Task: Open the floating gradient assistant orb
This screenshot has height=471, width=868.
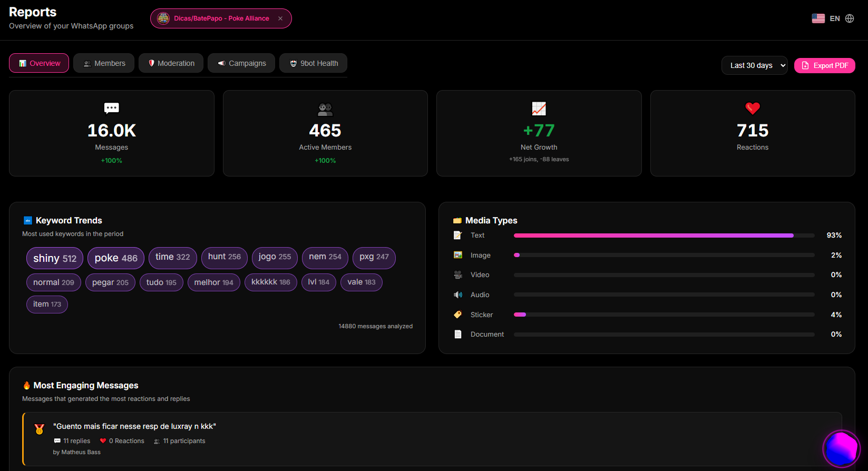Action: tap(841, 449)
